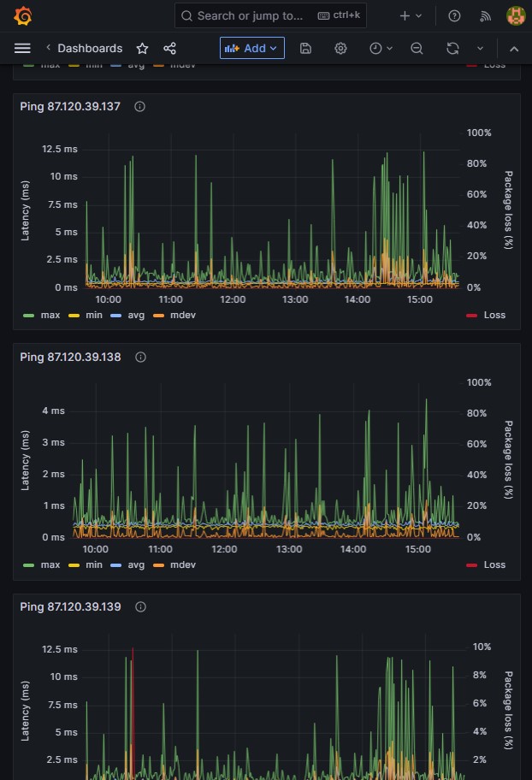This screenshot has height=780, width=532.
Task: Star this dashboard as favorite
Action: [x=142, y=48]
